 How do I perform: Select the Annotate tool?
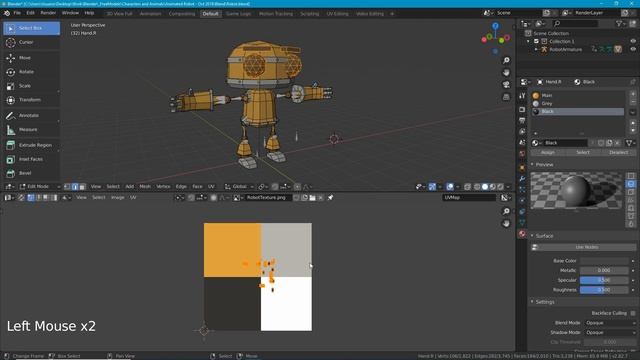tap(31, 116)
